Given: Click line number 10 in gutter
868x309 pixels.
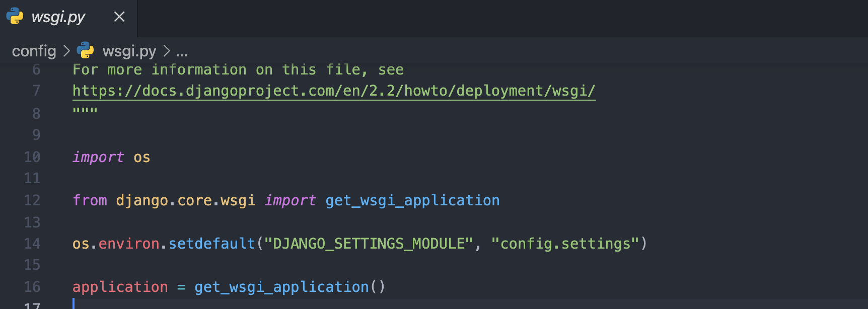Looking at the screenshot, I should 32,157.
